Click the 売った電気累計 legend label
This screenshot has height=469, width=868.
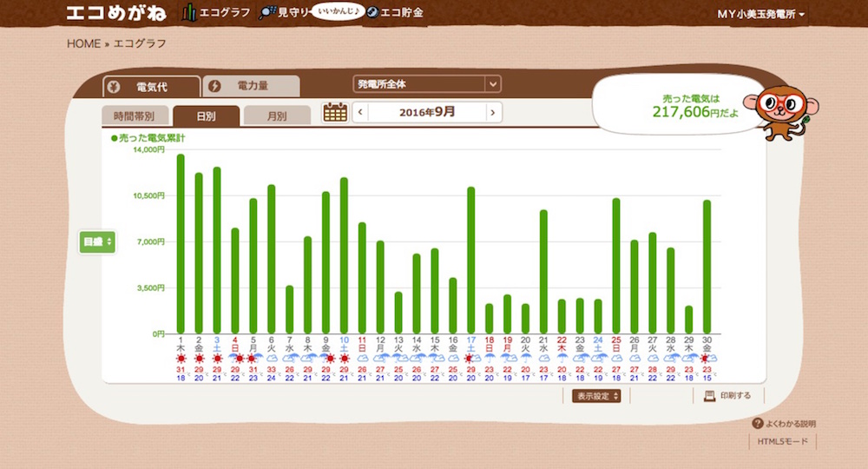[x=148, y=138]
